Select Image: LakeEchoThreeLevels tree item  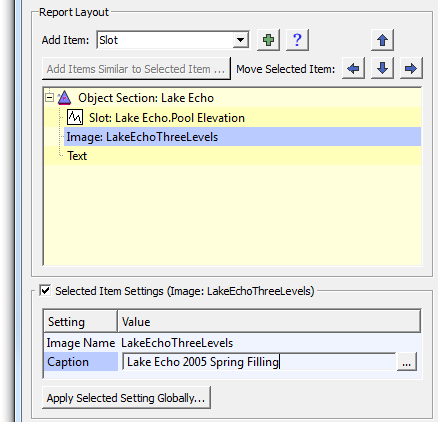pos(242,137)
